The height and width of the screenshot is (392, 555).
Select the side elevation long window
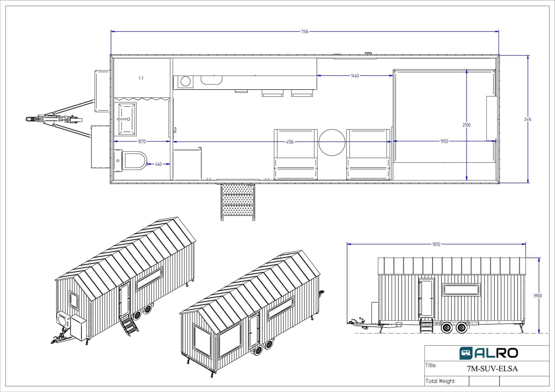[x=462, y=290]
